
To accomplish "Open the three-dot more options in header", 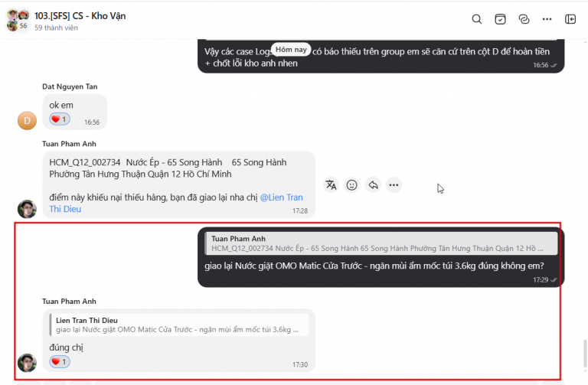I will click(547, 19).
